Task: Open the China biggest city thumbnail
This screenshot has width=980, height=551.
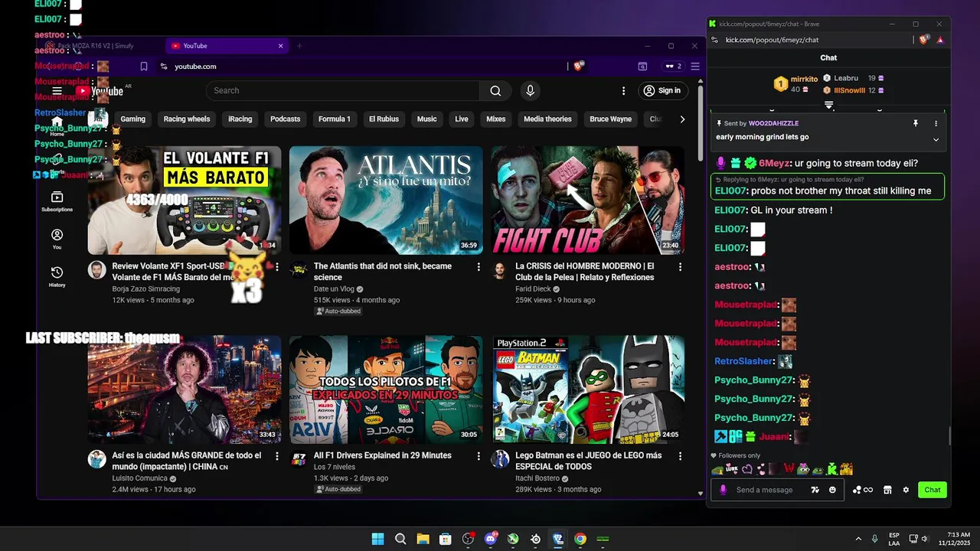Action: [x=184, y=390]
